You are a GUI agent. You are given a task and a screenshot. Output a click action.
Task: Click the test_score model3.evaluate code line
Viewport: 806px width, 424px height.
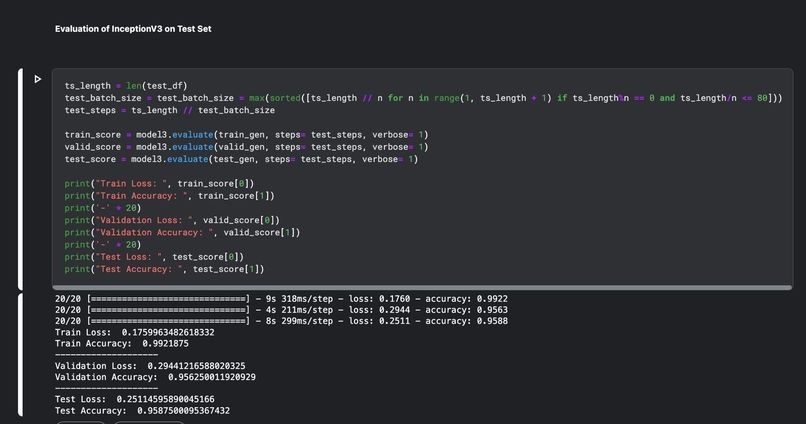pos(241,159)
